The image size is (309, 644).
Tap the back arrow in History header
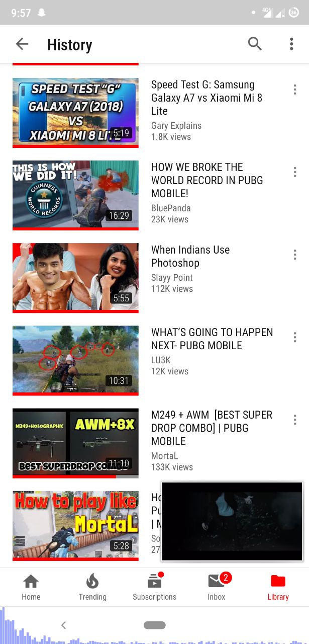click(x=22, y=44)
